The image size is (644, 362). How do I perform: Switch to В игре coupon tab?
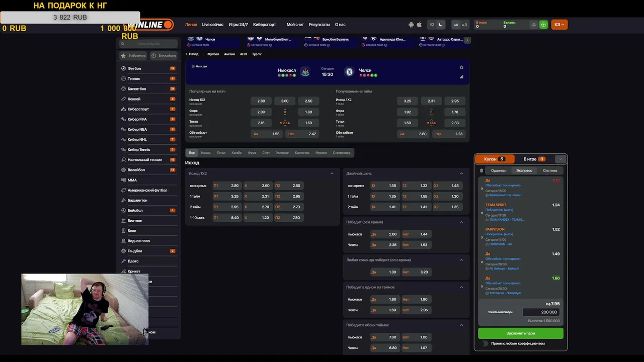coord(534,159)
